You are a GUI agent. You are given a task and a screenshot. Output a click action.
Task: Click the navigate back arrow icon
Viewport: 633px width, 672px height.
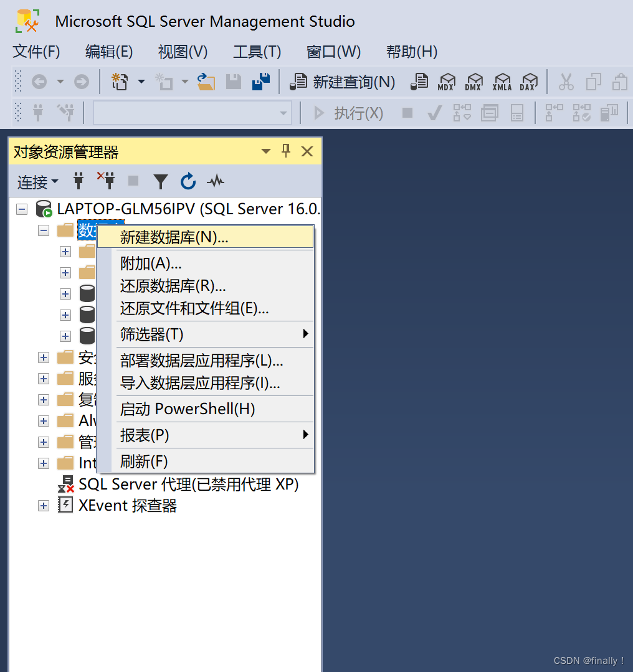click(39, 82)
